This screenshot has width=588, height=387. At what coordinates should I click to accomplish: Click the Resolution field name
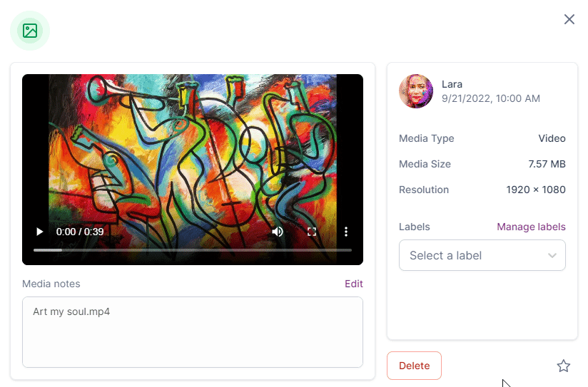click(x=424, y=190)
